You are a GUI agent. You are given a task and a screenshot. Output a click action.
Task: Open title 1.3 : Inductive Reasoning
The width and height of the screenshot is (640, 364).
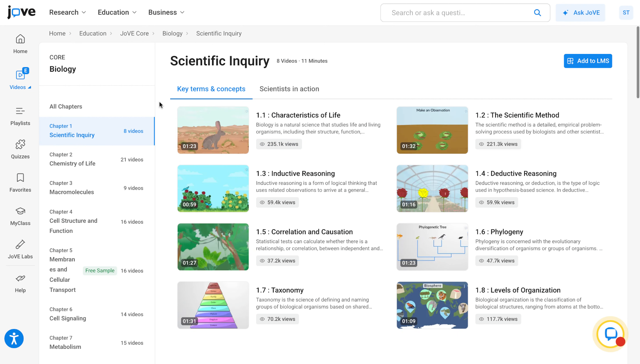click(x=295, y=174)
